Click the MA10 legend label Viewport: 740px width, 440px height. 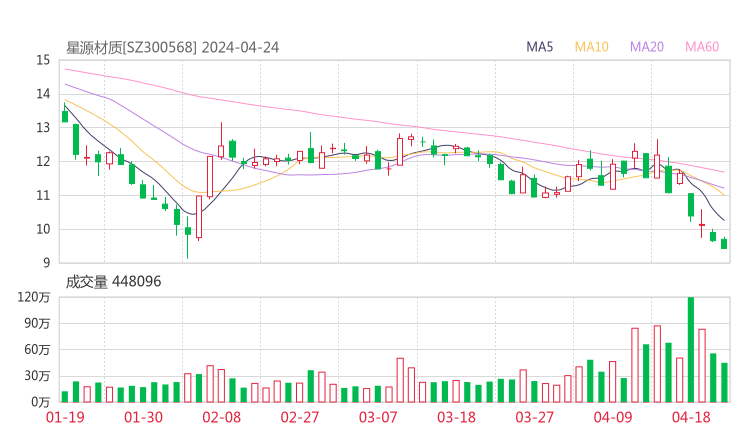(591, 47)
